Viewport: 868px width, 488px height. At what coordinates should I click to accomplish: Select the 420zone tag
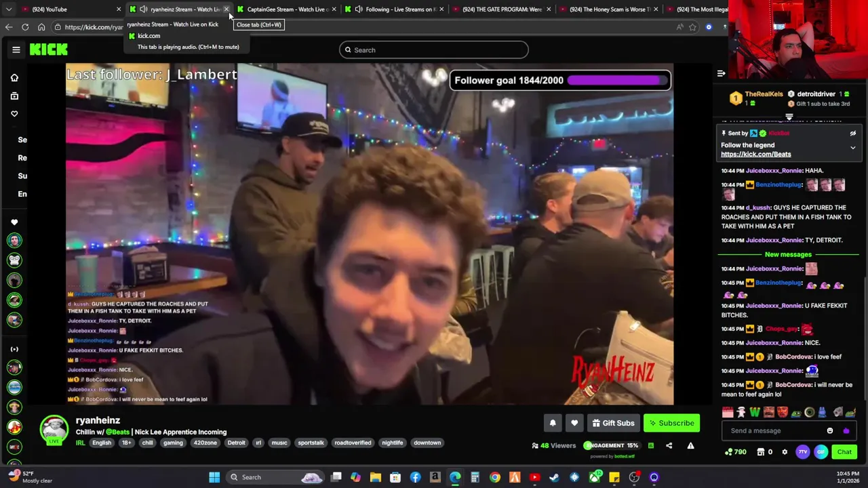click(205, 443)
